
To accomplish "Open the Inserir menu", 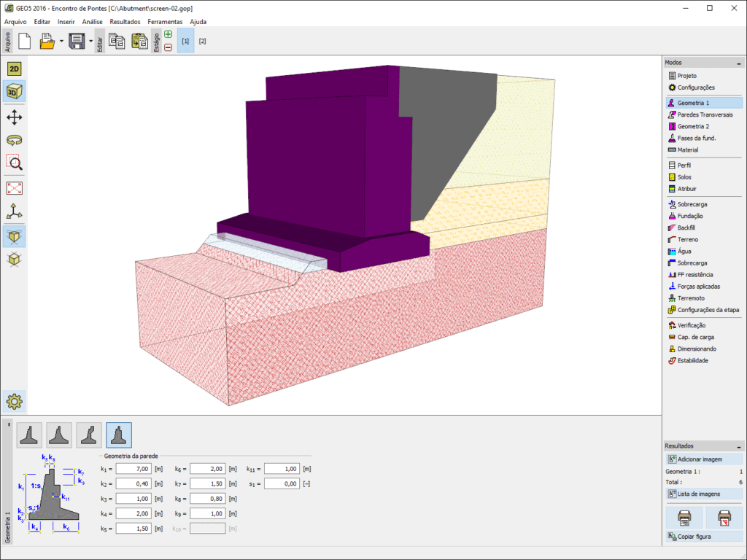I will 66,22.
